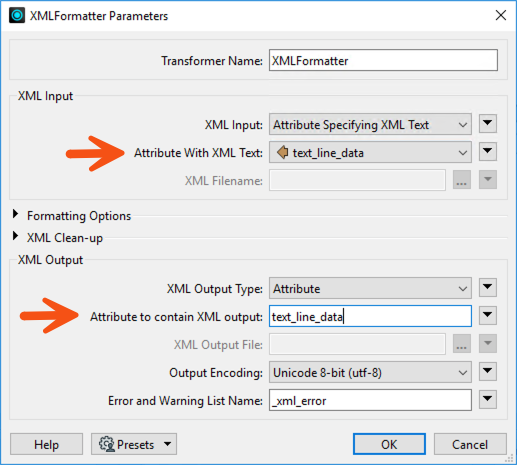Click the Presets gear icon
Image resolution: width=517 pixels, height=465 pixels.
coord(107,444)
